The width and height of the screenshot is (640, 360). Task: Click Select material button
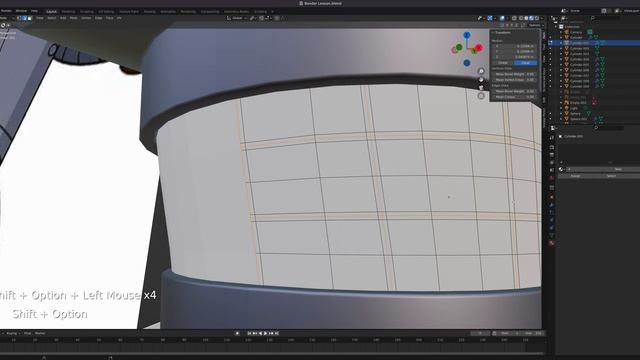(611, 176)
